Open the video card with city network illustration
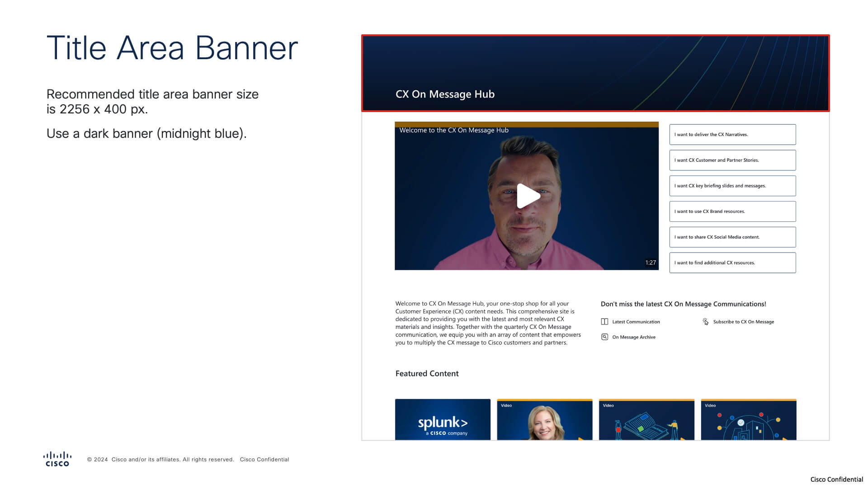This screenshot has height=488, width=868. pyautogui.click(x=749, y=419)
